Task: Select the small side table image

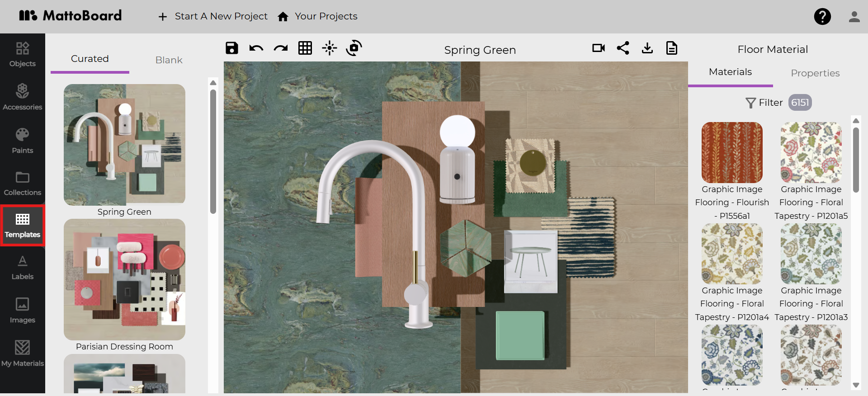Action: tap(531, 262)
